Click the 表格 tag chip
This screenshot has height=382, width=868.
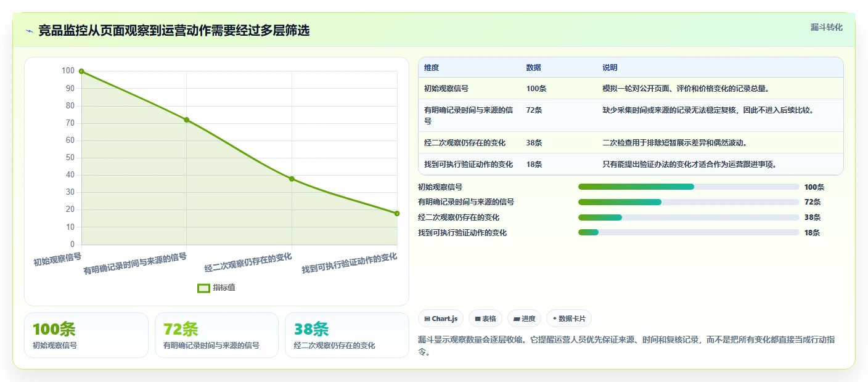(x=485, y=319)
